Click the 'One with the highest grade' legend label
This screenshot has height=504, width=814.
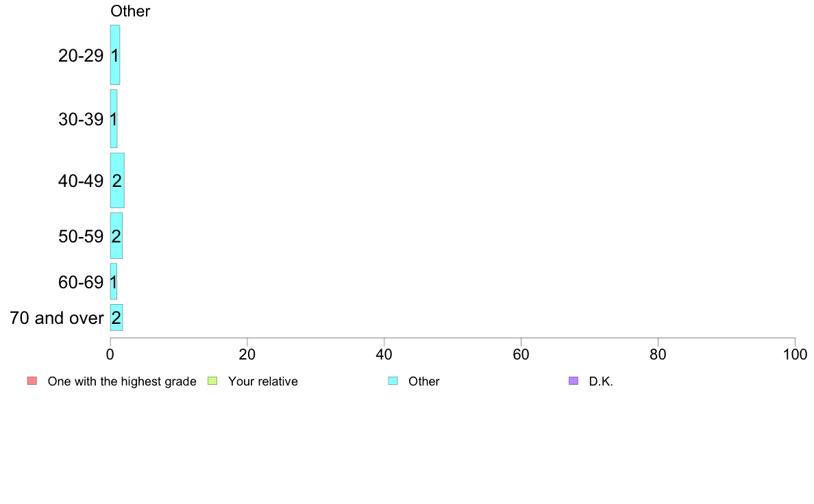click(122, 381)
